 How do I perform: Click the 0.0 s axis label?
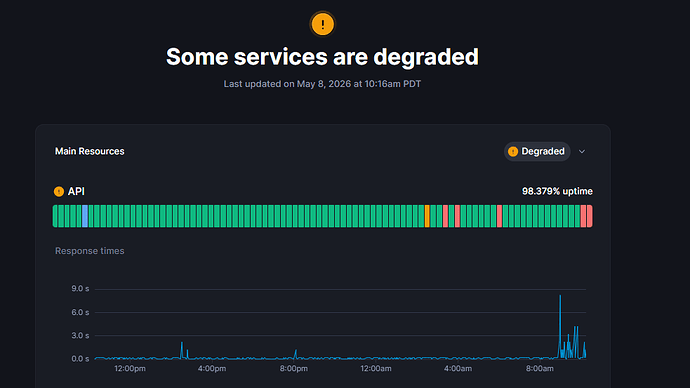pos(80,359)
